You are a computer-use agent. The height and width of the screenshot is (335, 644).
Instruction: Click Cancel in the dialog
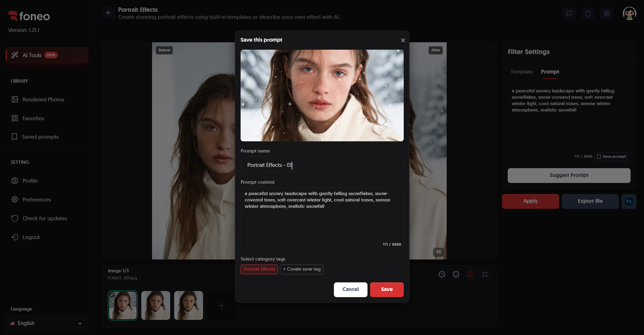[351, 290]
